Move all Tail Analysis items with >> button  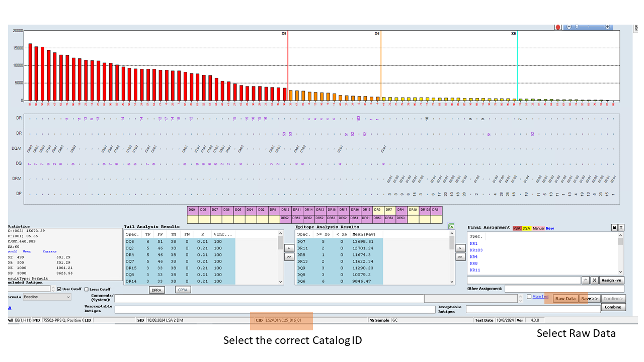pos(289,257)
